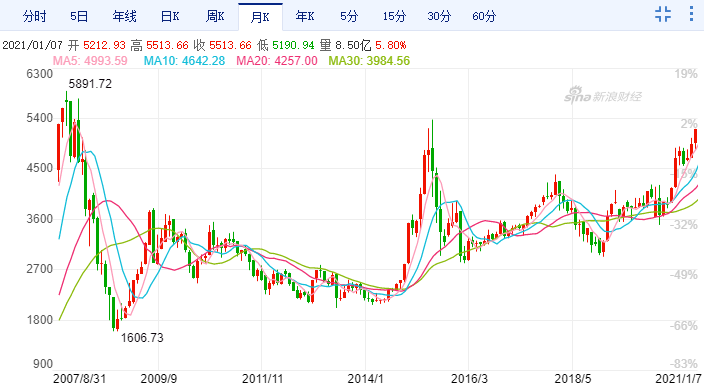Click the 1800 price axis label

click(x=40, y=320)
